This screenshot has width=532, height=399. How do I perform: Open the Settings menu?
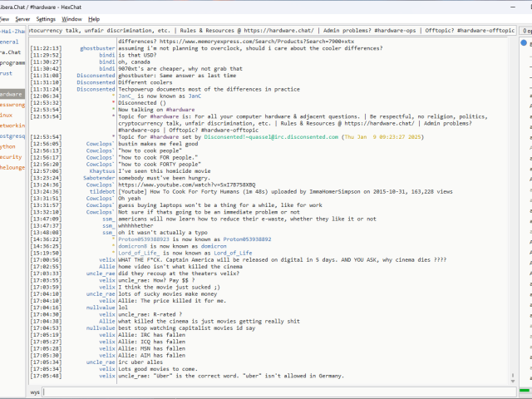coord(46,18)
